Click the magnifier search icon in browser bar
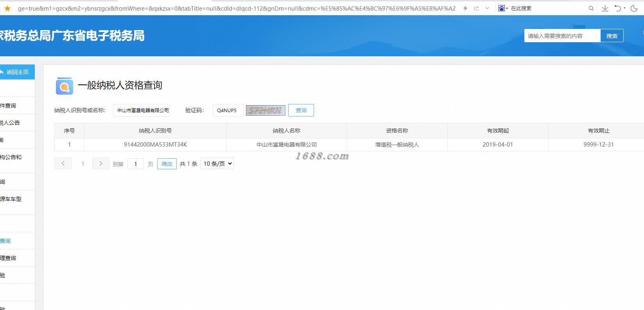This screenshot has height=310, width=644. click(591, 8)
